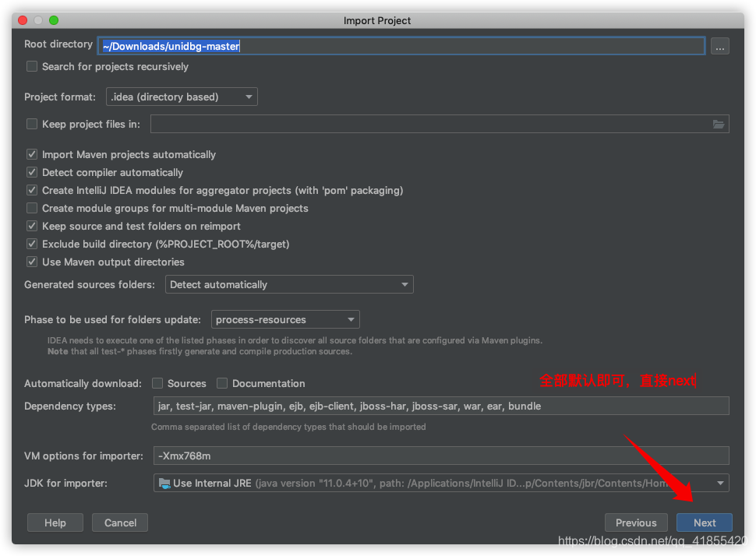Click the 'Generated sources folders:' label
756x556 pixels.
[90, 285]
